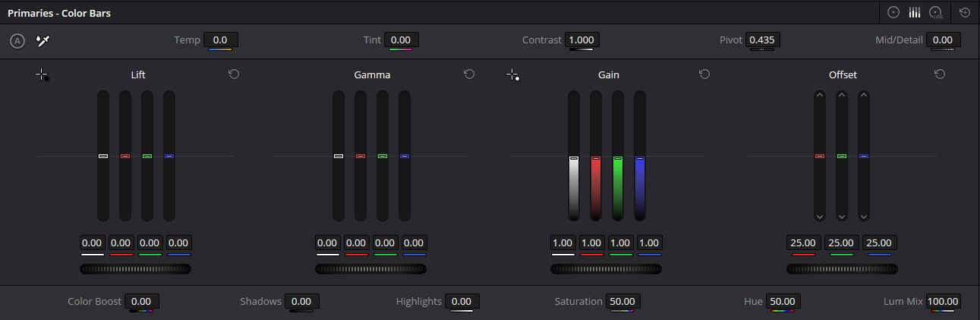This screenshot has height=320, width=980.
Task: Pick black point with the Lift picker
Action: point(42,74)
